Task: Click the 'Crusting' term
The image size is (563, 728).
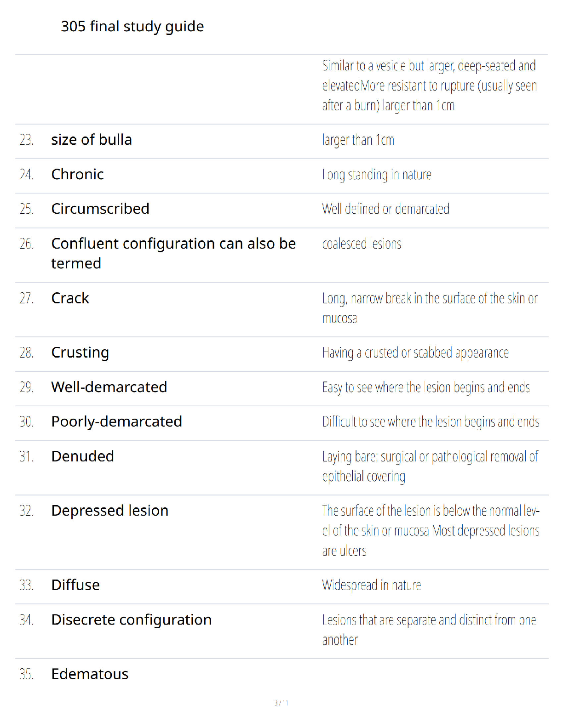Action: click(80, 353)
